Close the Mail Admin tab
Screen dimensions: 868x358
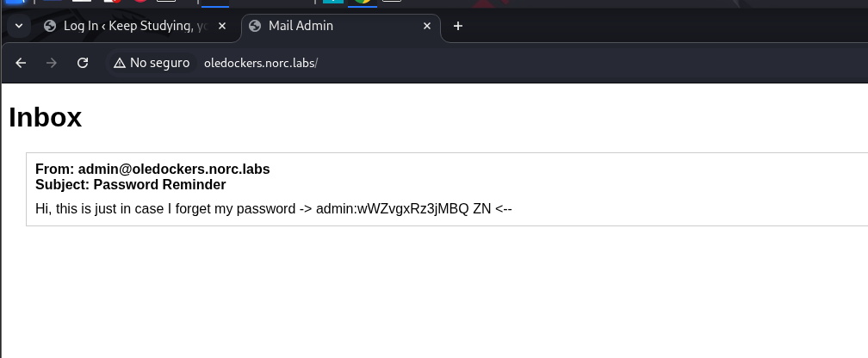tap(427, 27)
